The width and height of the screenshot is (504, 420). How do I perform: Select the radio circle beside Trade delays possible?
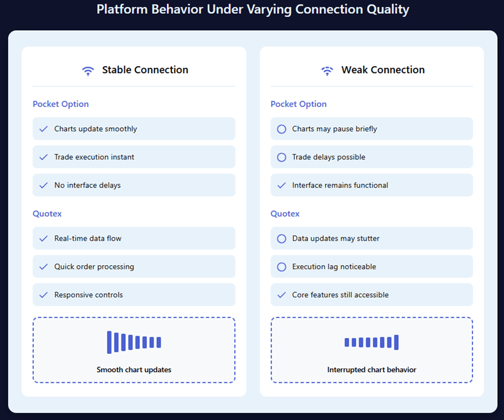(281, 157)
